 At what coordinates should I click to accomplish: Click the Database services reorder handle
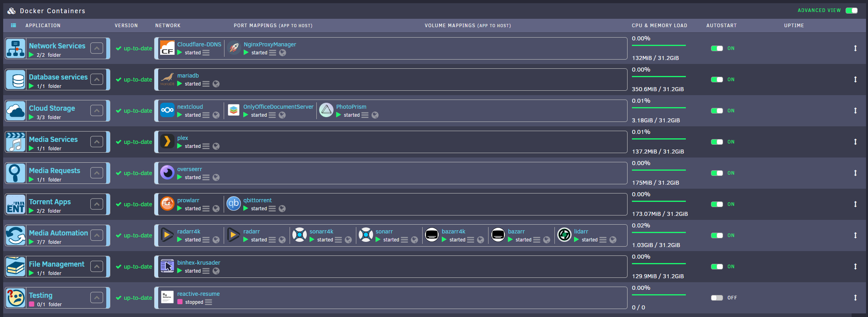[x=855, y=80]
